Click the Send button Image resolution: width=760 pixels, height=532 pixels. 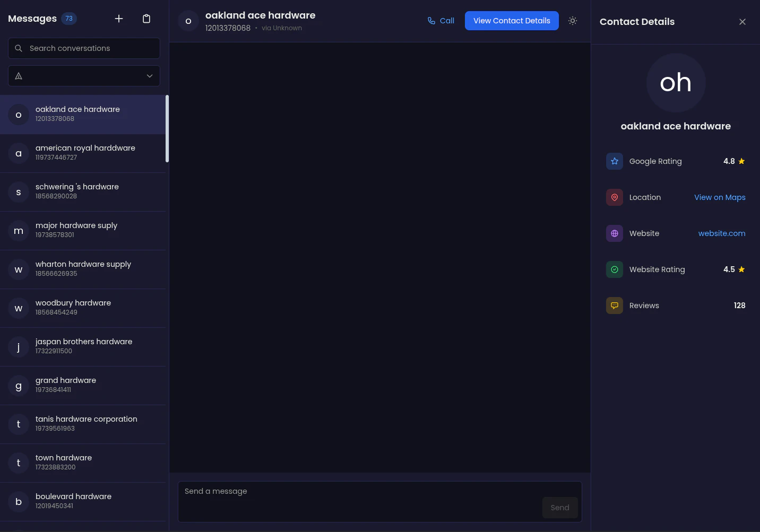[x=560, y=508]
